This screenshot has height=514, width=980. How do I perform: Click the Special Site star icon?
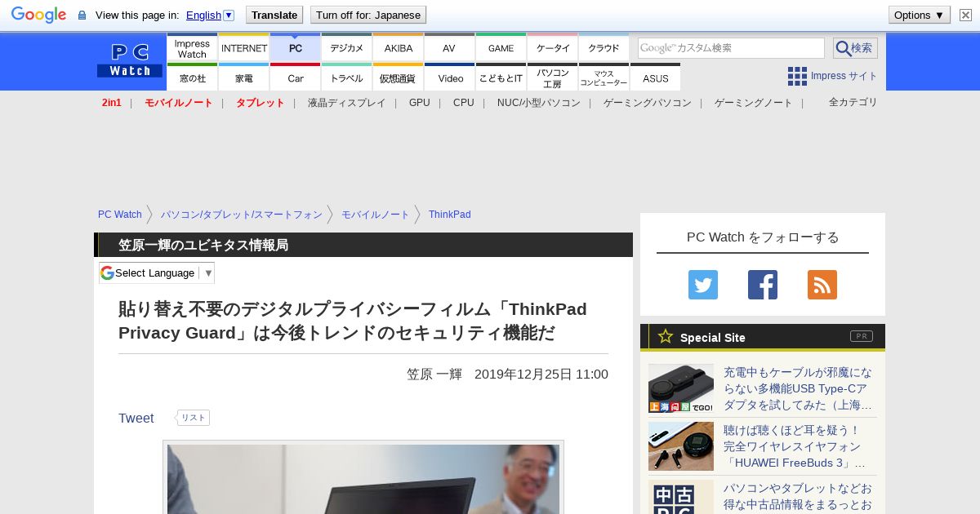point(666,336)
